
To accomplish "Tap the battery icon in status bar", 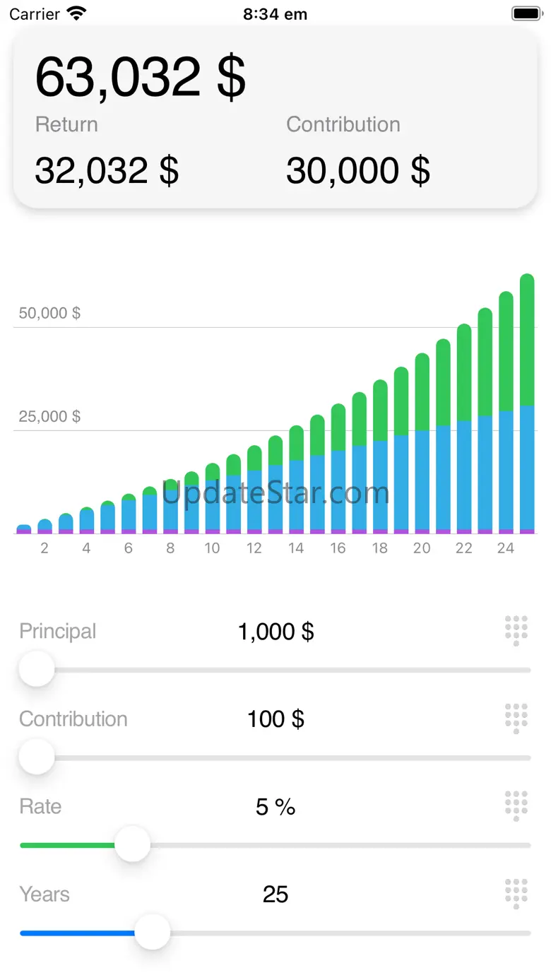I will pyautogui.click(x=526, y=13).
